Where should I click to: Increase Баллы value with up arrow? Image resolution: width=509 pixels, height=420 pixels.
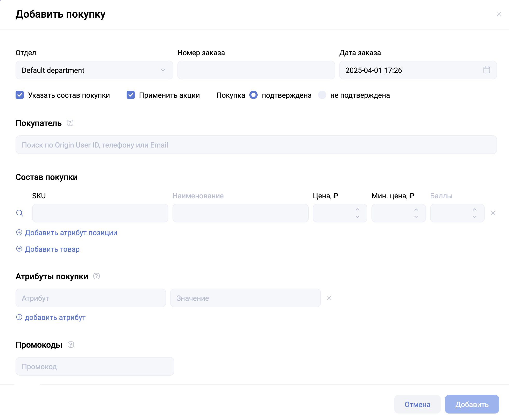[x=475, y=209]
